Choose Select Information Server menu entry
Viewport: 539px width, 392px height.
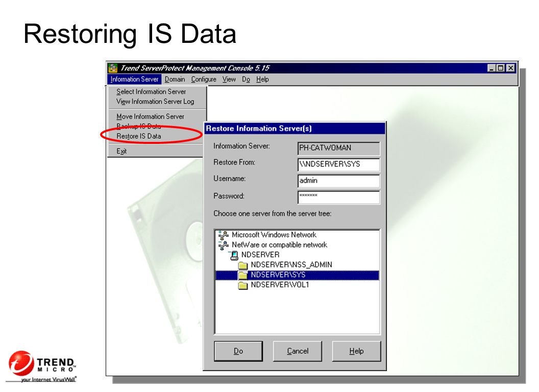151,92
